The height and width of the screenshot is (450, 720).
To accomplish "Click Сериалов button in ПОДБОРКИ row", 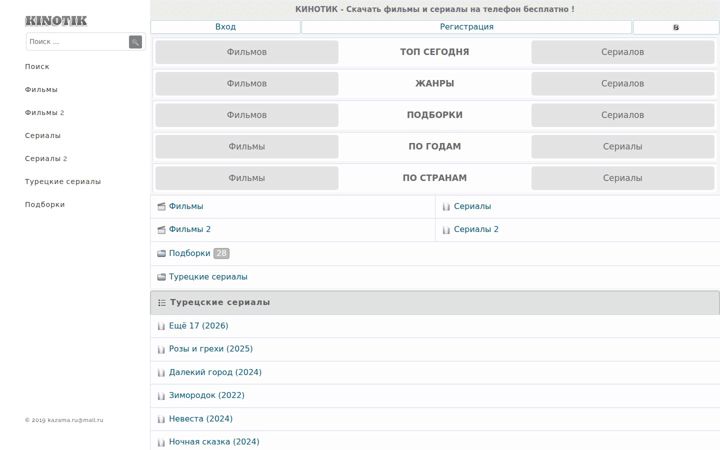I will pos(623,115).
